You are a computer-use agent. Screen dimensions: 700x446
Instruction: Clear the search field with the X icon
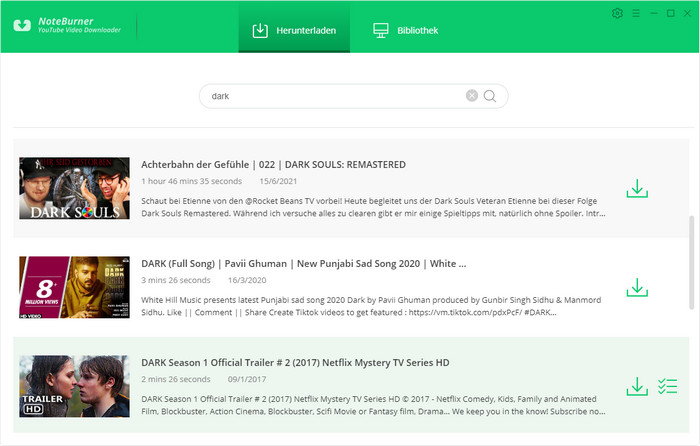472,96
